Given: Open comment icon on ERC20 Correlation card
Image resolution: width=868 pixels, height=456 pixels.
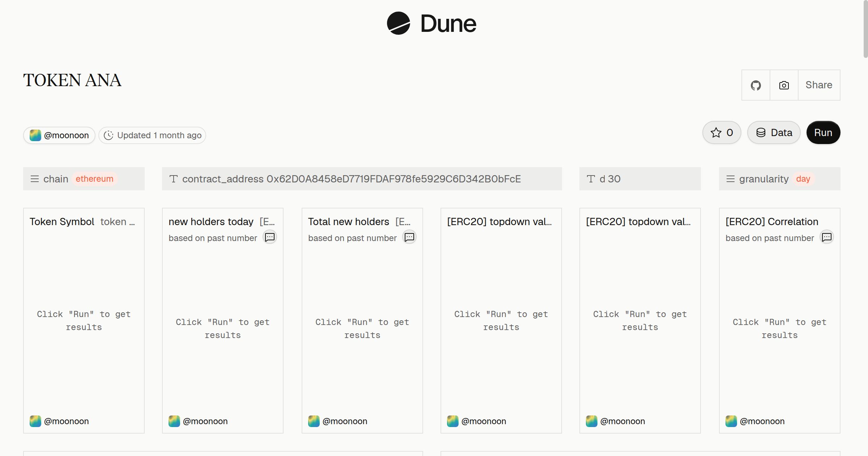Looking at the screenshot, I should (x=827, y=237).
